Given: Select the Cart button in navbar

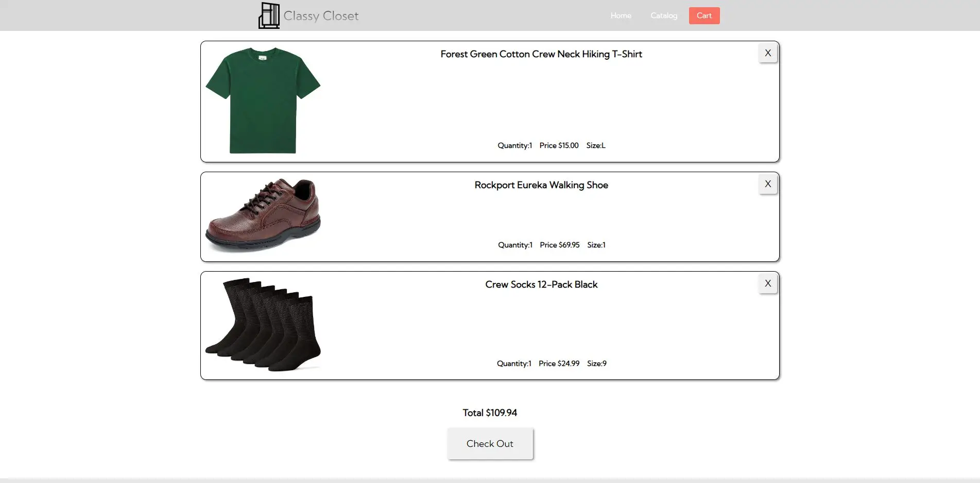Looking at the screenshot, I should pos(704,15).
